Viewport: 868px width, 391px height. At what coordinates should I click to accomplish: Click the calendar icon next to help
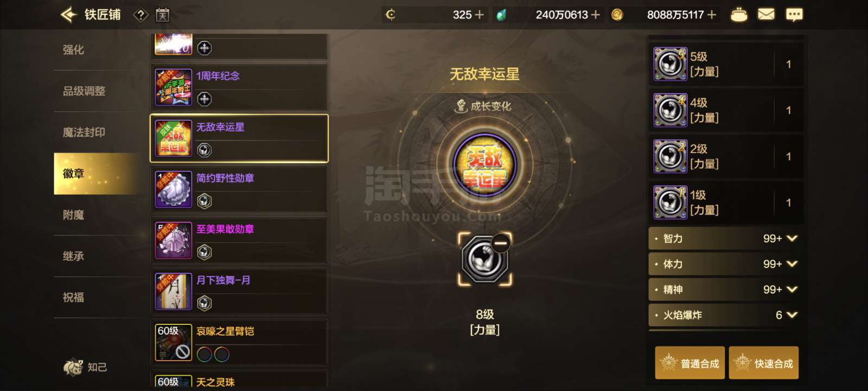pyautogui.click(x=162, y=15)
